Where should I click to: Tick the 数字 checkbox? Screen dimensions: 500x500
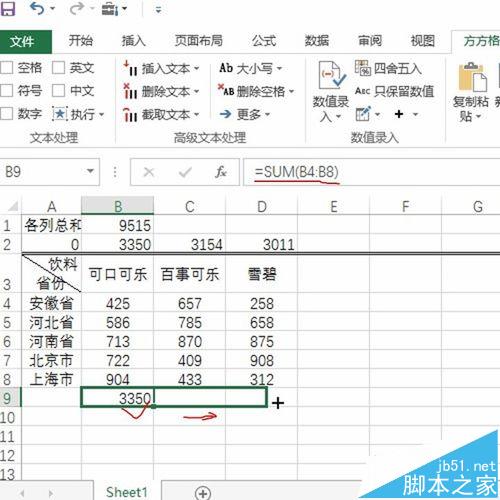(x=7, y=113)
